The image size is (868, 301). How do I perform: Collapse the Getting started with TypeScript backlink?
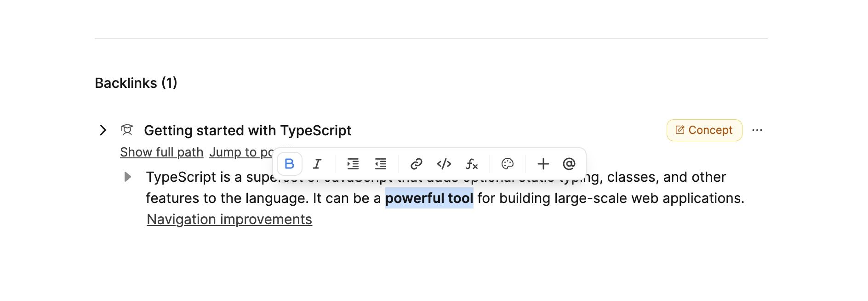point(103,130)
